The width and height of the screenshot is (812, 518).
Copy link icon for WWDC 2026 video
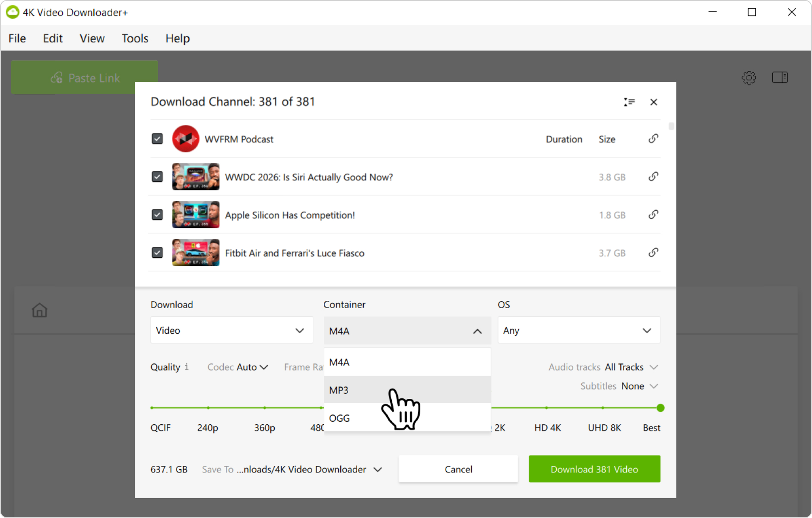653,177
